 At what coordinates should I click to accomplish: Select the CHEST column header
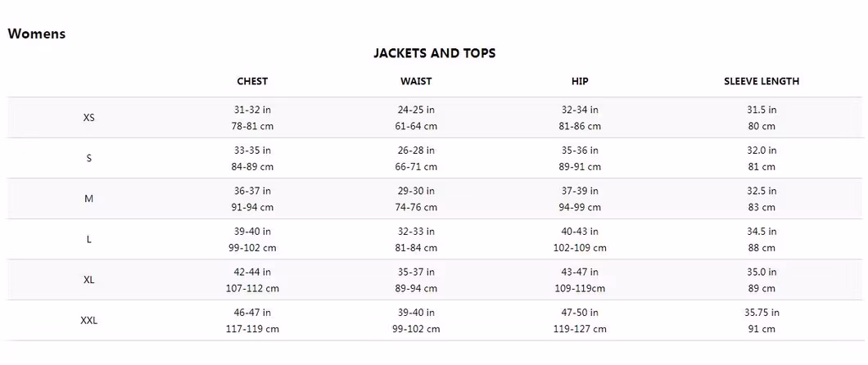[252, 81]
